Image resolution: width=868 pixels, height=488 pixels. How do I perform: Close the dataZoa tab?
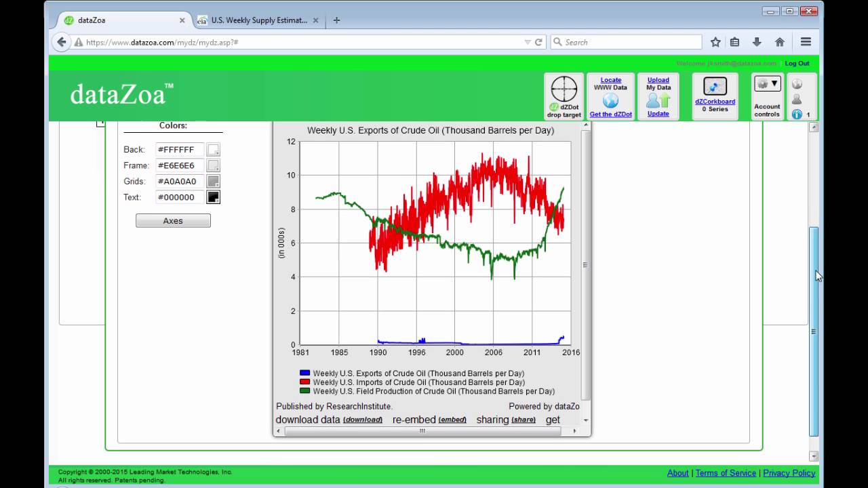182,20
